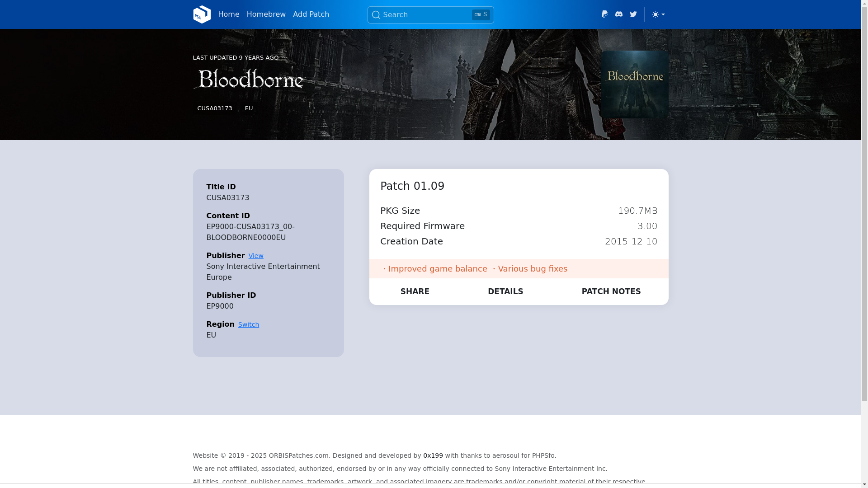Image resolution: width=868 pixels, height=488 pixels.
Task: Click the ORBISPatches PS4 logo icon
Action: 202,14
